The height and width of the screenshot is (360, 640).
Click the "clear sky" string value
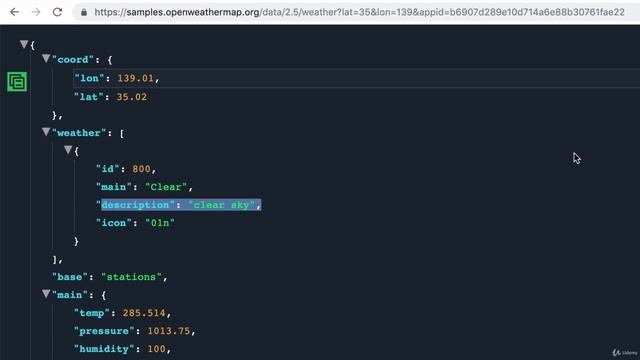(x=221, y=204)
